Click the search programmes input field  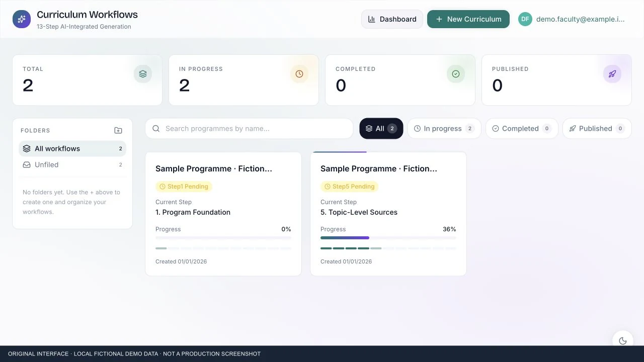tap(249, 129)
